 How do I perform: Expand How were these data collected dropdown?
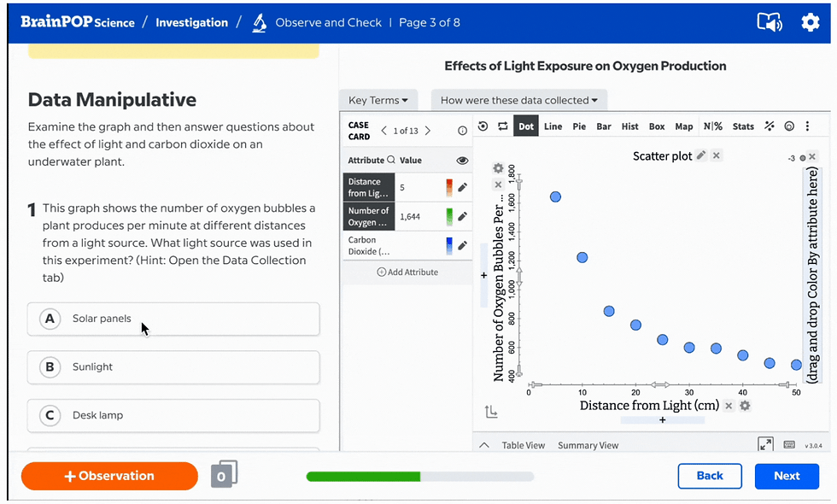coord(519,101)
